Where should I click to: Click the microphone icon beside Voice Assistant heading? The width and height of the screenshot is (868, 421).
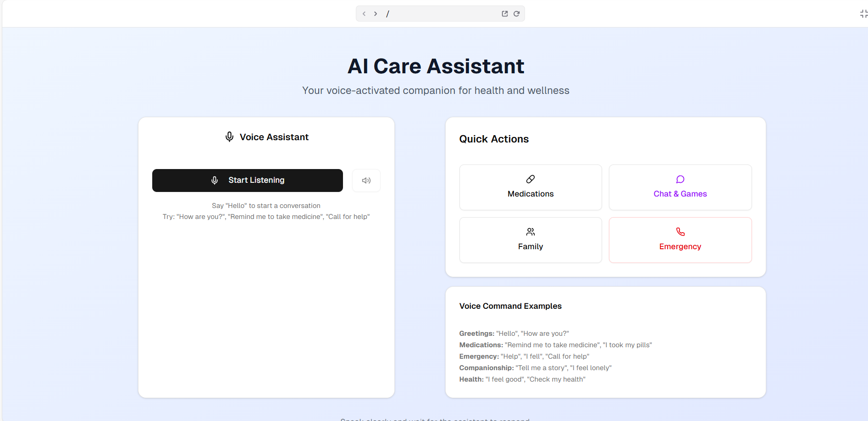tap(229, 137)
